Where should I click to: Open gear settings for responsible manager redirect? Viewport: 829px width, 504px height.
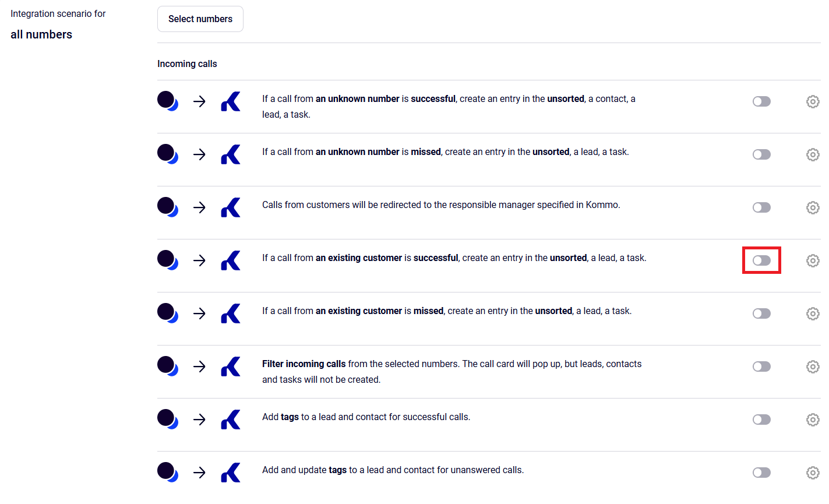click(813, 207)
